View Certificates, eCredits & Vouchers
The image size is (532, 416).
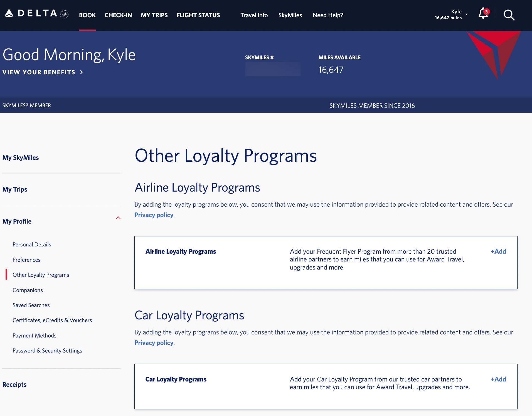[52, 320]
